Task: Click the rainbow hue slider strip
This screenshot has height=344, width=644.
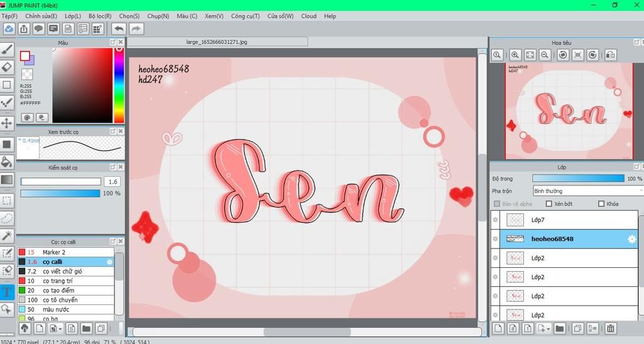Action: (119, 85)
